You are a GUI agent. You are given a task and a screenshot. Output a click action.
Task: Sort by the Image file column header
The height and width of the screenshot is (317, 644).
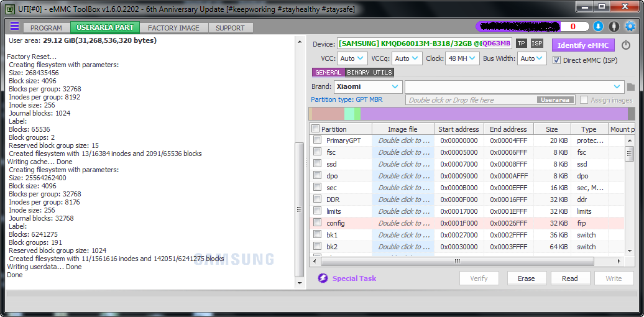tap(403, 129)
